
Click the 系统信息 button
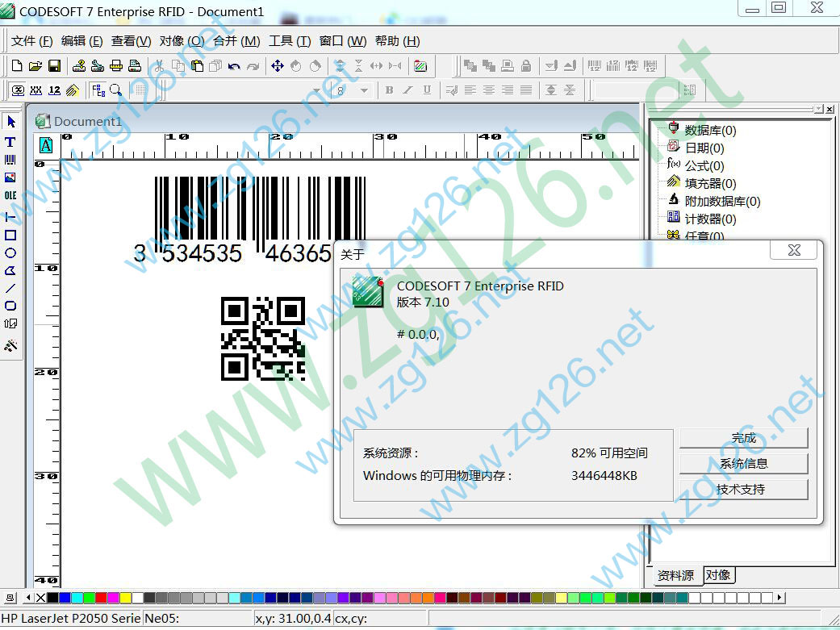[x=743, y=463]
